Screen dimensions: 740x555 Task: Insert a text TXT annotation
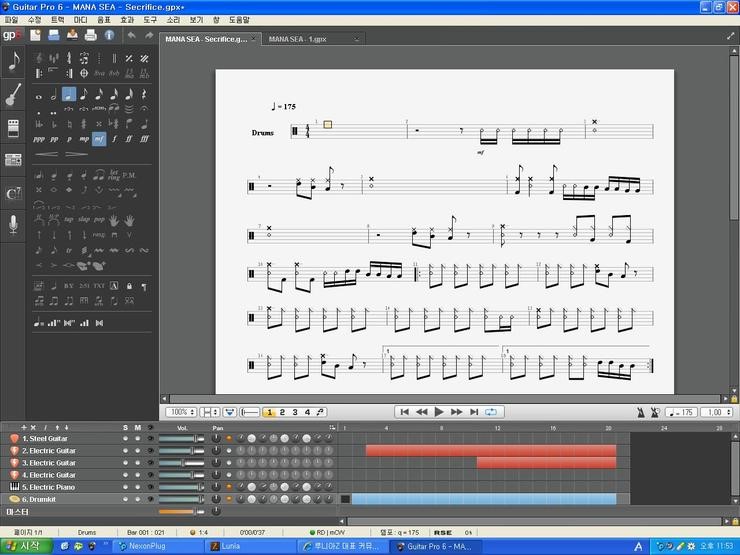click(99, 286)
